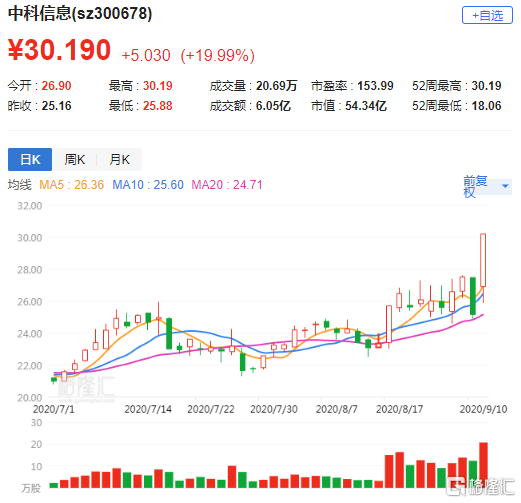Click the price change value +5.030
521x503 pixels.
pyautogui.click(x=146, y=55)
